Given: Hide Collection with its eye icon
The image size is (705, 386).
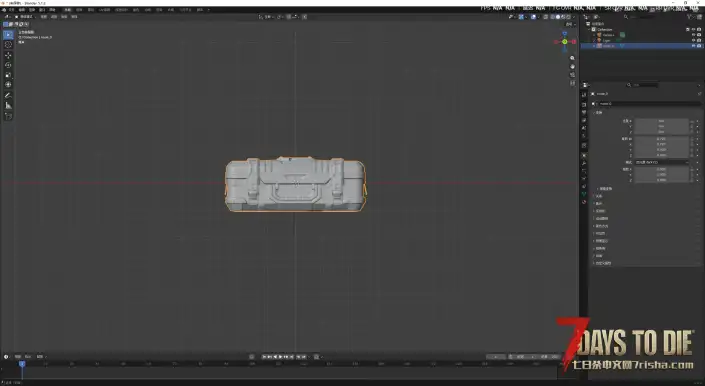Looking at the screenshot, I should click(x=693, y=29).
